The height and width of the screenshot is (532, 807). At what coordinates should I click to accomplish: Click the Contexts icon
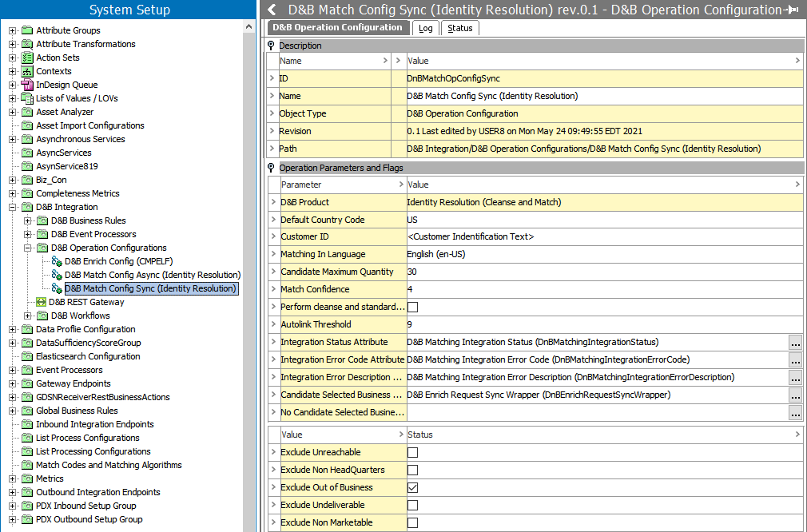click(x=27, y=71)
